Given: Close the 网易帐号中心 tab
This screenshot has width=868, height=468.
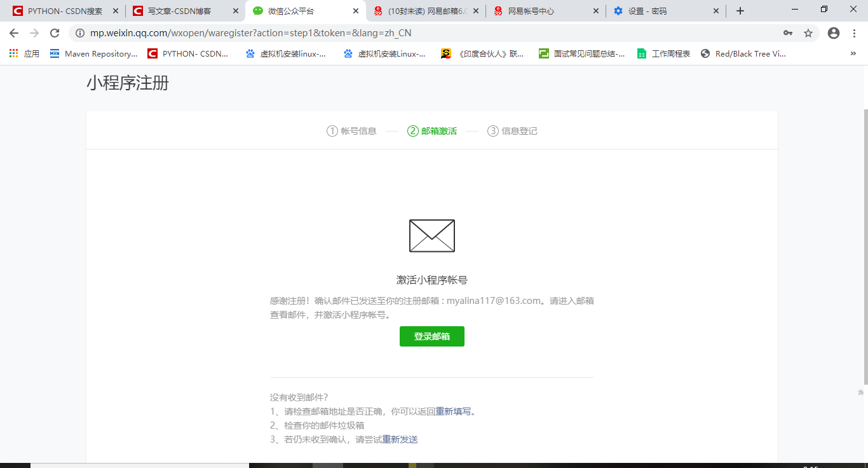Looking at the screenshot, I should [596, 11].
